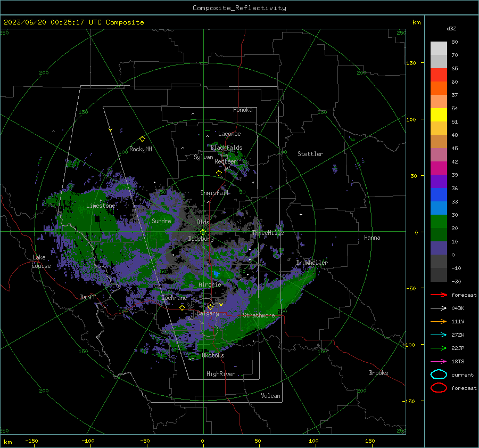Click the bright yellow 54-51 dBZ swatch

pos(439,115)
